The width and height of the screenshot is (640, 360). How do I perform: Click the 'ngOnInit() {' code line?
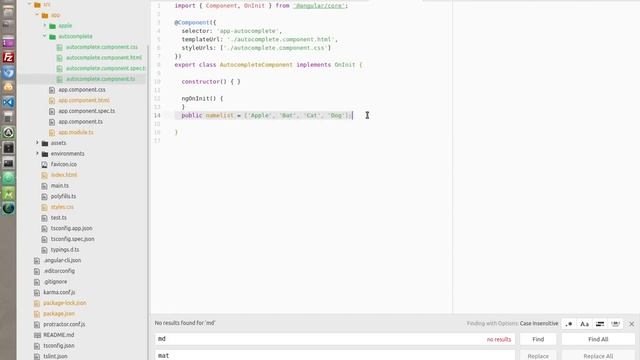pos(202,98)
